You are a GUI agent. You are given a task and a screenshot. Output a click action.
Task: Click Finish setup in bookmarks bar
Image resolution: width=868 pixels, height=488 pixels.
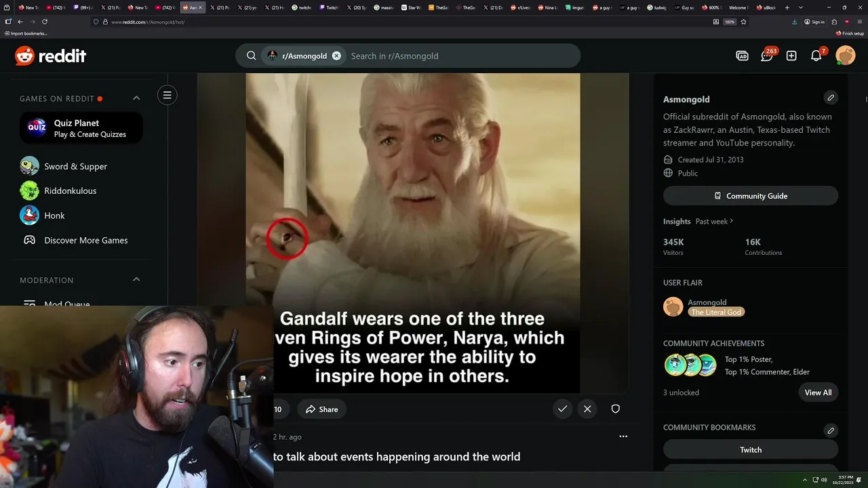pos(850,33)
